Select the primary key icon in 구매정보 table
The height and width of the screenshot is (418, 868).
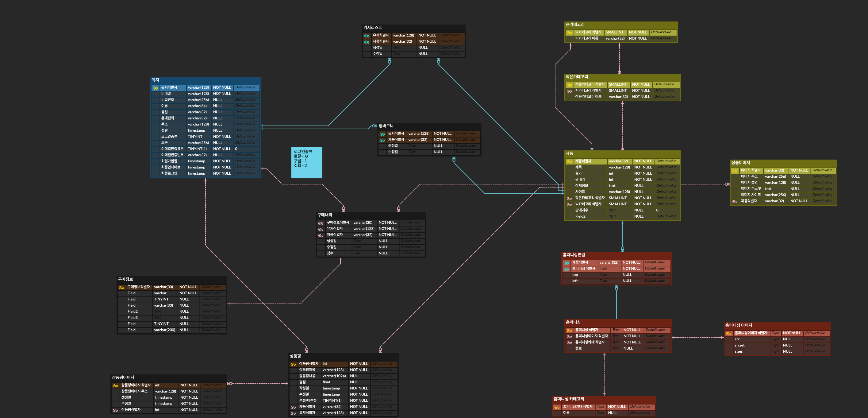[121, 288]
